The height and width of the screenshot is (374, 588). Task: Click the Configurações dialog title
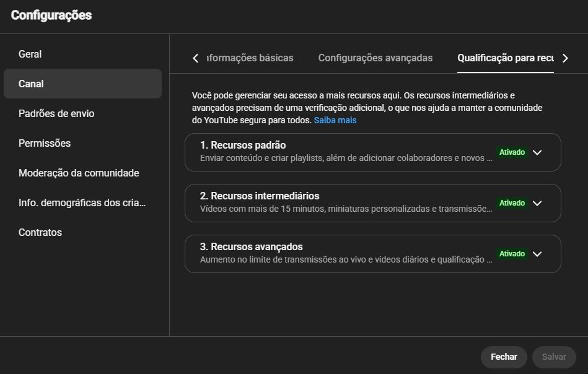51,15
